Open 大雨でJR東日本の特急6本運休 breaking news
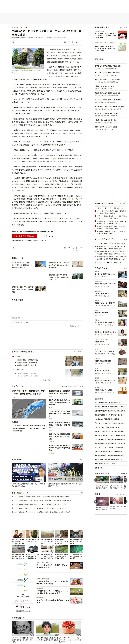The height and width of the screenshot is (644, 129). pos(44,497)
